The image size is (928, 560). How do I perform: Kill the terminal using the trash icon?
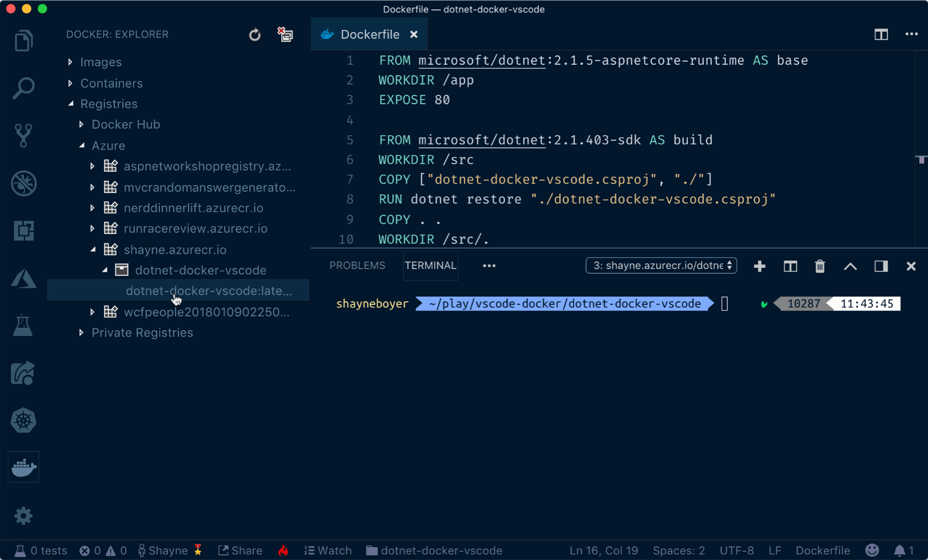pyautogui.click(x=820, y=266)
